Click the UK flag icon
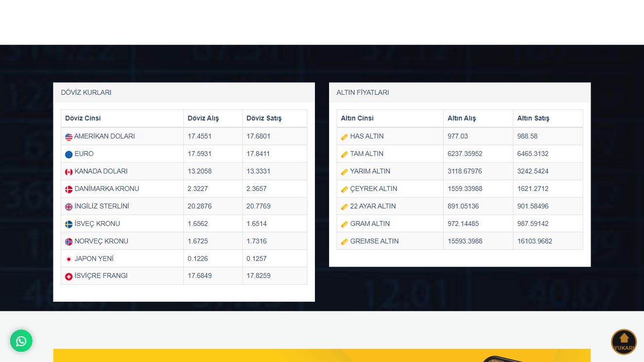Screen dimensions: 644x362 pos(69,207)
